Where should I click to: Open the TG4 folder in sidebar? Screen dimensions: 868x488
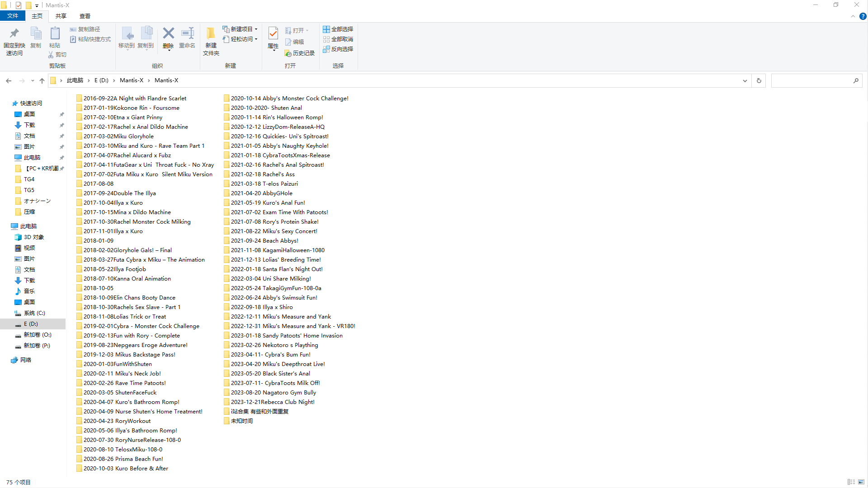pos(25,179)
